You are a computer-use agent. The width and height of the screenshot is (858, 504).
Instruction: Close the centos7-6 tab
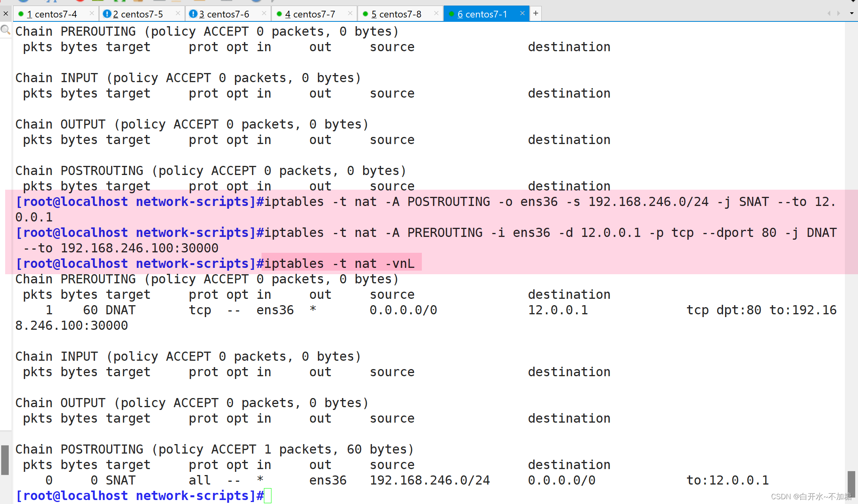(x=264, y=13)
